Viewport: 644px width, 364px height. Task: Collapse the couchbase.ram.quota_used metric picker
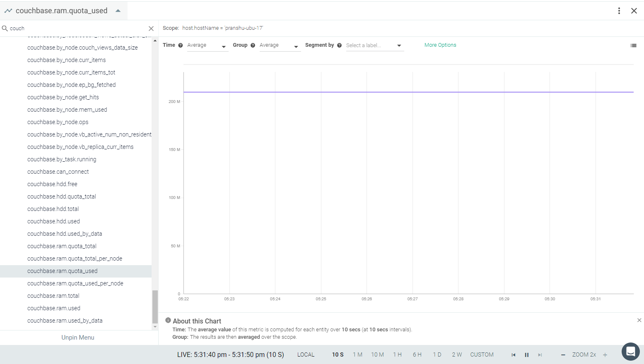(118, 11)
